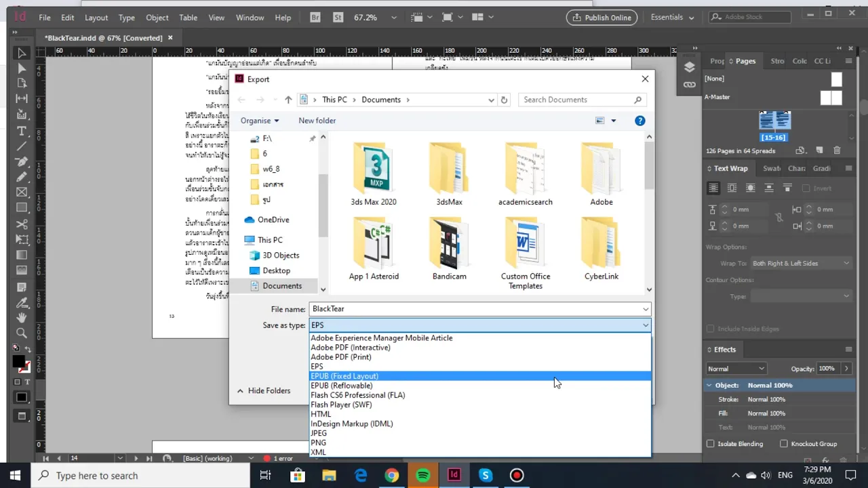Select the Rectangle Frame tool
The image size is (868, 488).
coord(21,192)
